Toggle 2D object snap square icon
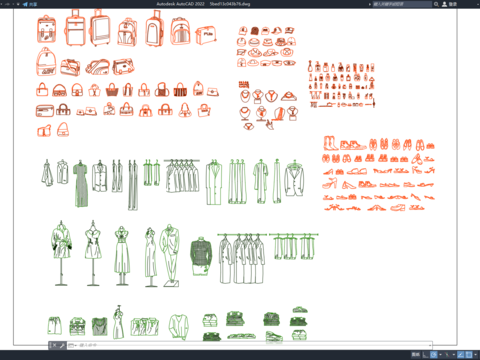Viewport: 480px width, 360px height. tap(469, 355)
